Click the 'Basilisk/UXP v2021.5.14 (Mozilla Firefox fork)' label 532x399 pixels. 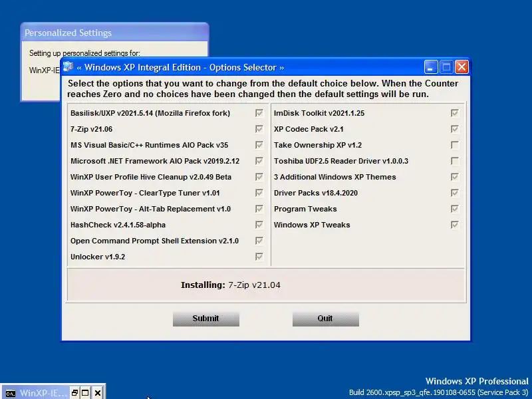pyautogui.click(x=150, y=113)
